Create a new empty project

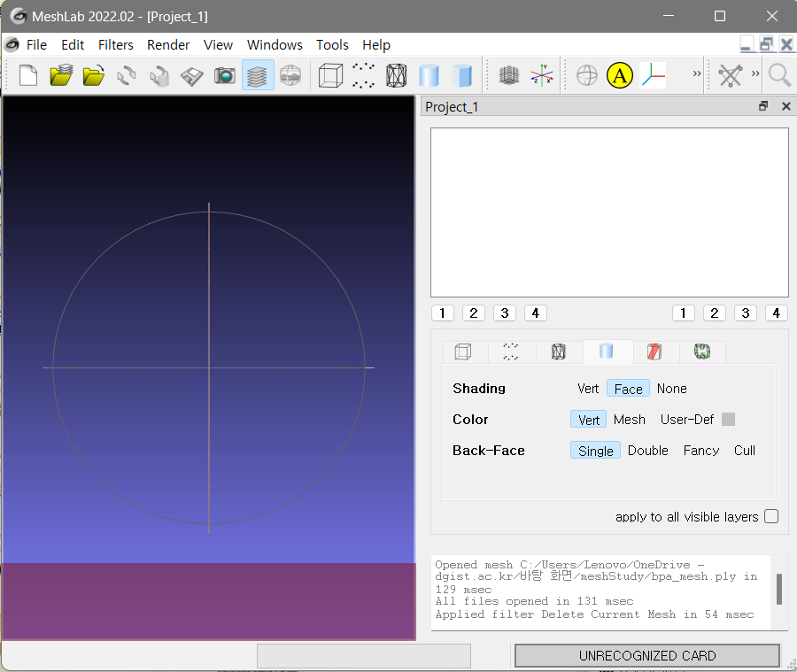[28, 76]
